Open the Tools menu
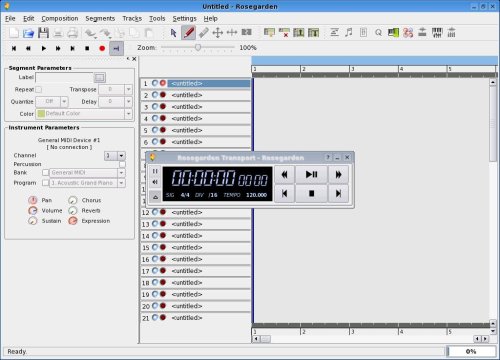Image resolution: width=500 pixels, height=360 pixels. [x=157, y=18]
